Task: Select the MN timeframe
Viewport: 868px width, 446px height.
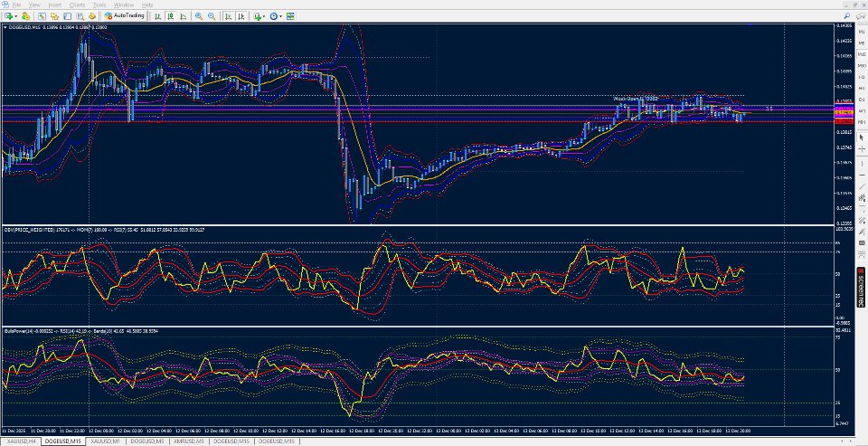Action: pyautogui.click(x=862, y=122)
